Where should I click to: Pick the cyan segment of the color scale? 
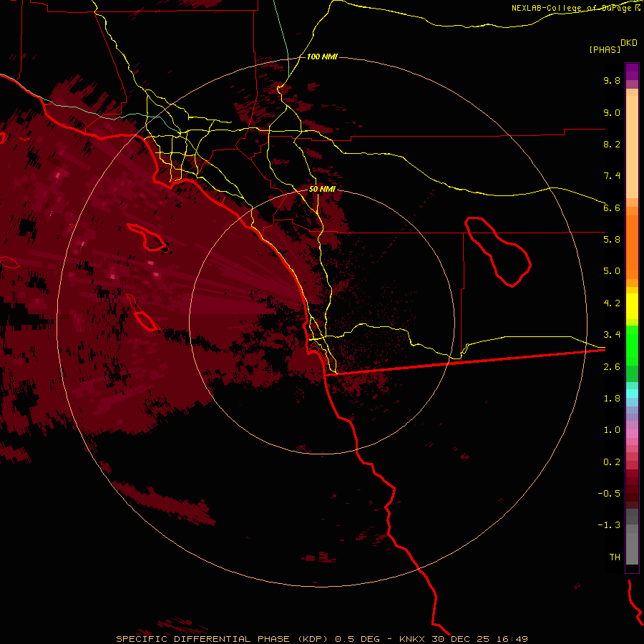click(x=632, y=394)
